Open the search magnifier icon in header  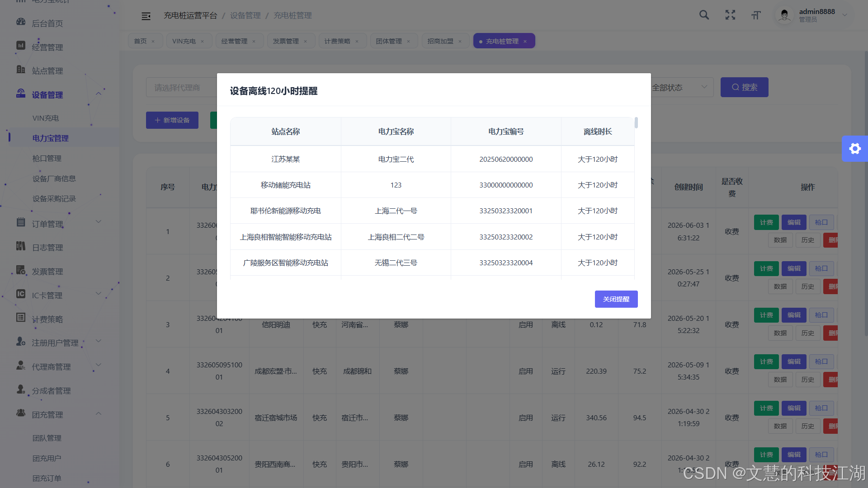(x=704, y=15)
